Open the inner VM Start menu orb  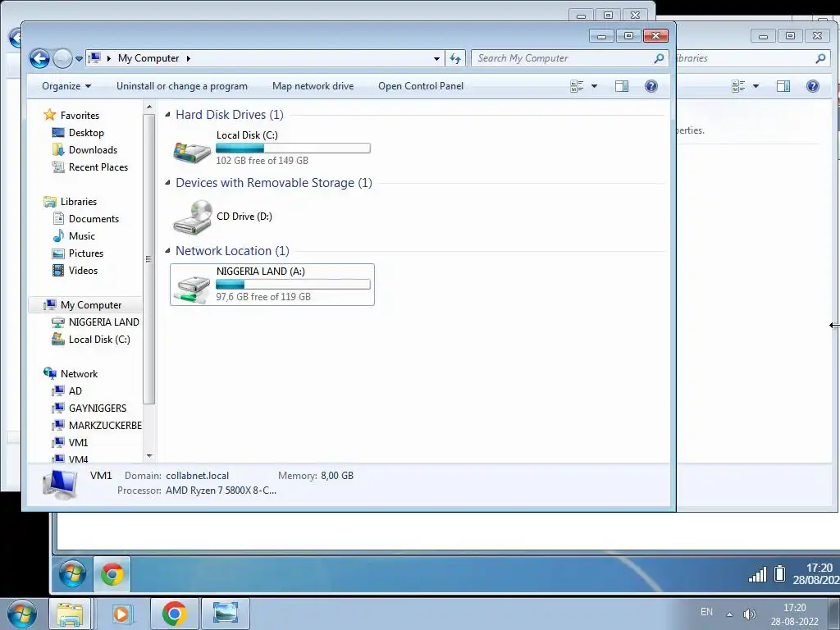[72, 574]
